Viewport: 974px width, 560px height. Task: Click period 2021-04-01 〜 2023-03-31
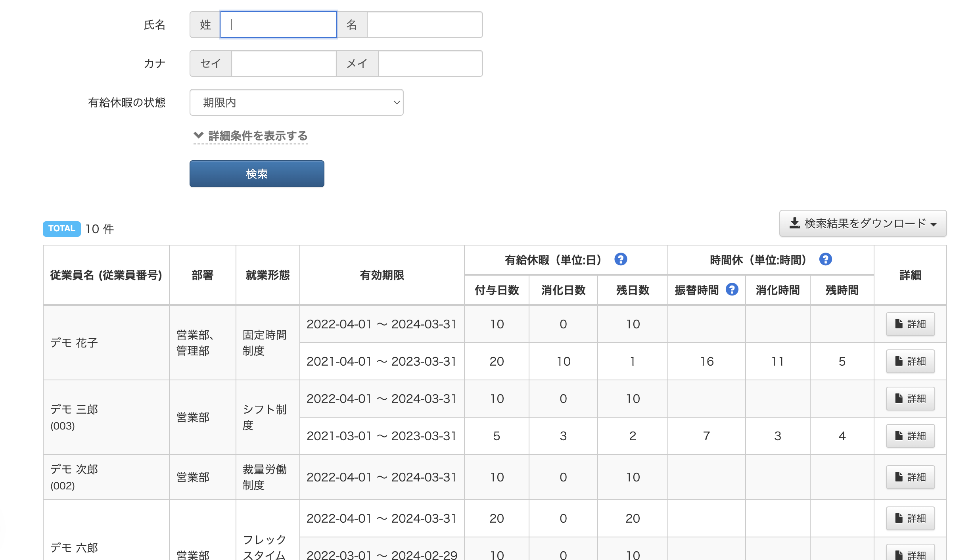[382, 361]
